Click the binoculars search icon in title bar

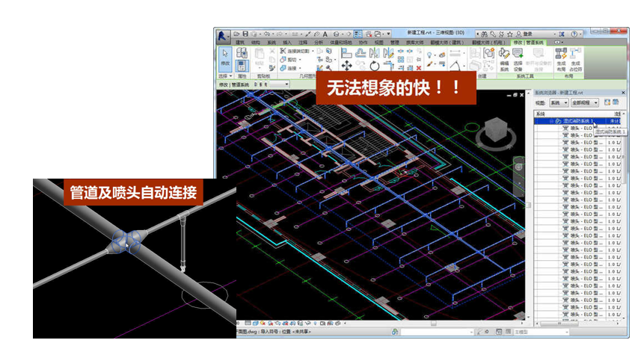pyautogui.click(x=484, y=34)
